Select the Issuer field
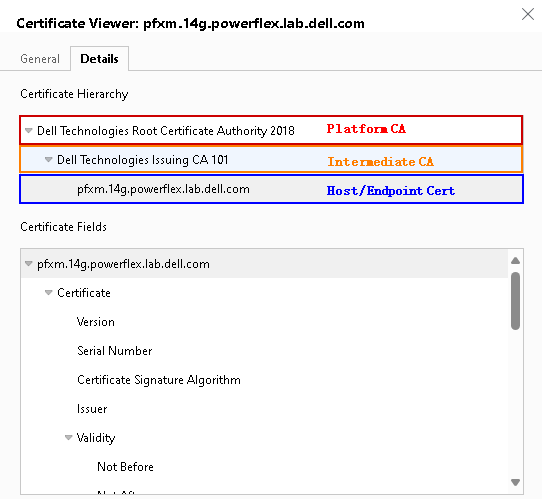This screenshot has height=499, width=542. [92, 409]
